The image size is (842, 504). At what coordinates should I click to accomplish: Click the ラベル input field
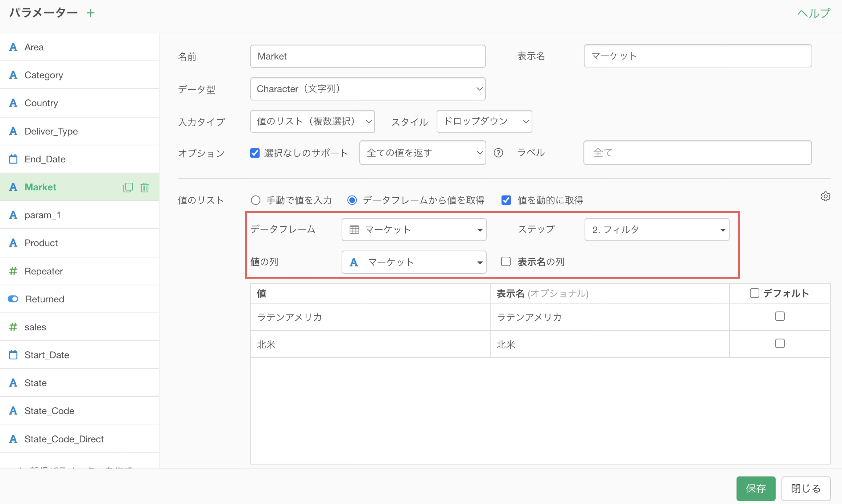point(697,153)
